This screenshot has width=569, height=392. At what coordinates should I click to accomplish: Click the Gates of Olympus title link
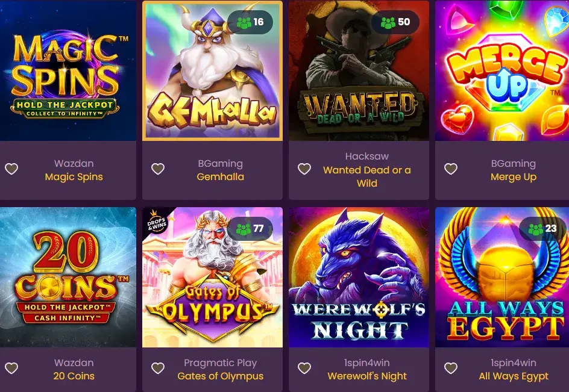click(x=220, y=376)
